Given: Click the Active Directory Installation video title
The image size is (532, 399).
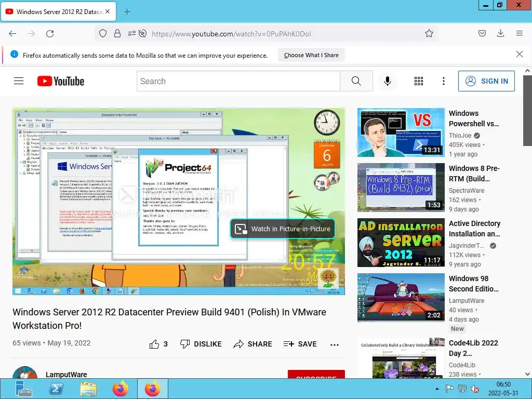Looking at the screenshot, I should 474,229.
